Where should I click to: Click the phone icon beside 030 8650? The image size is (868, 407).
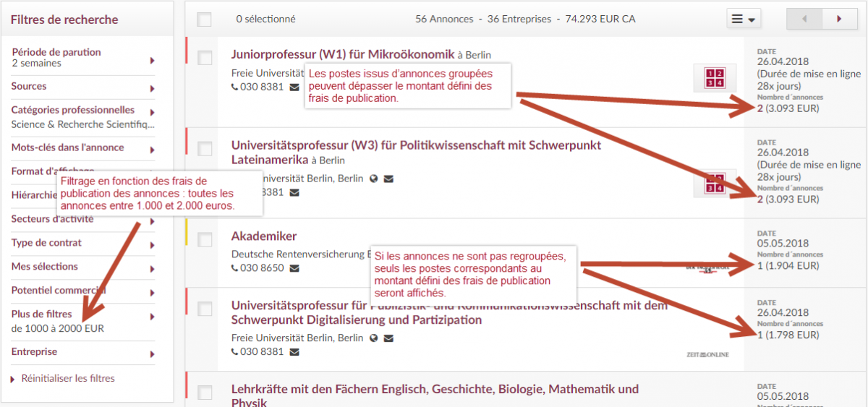point(234,268)
